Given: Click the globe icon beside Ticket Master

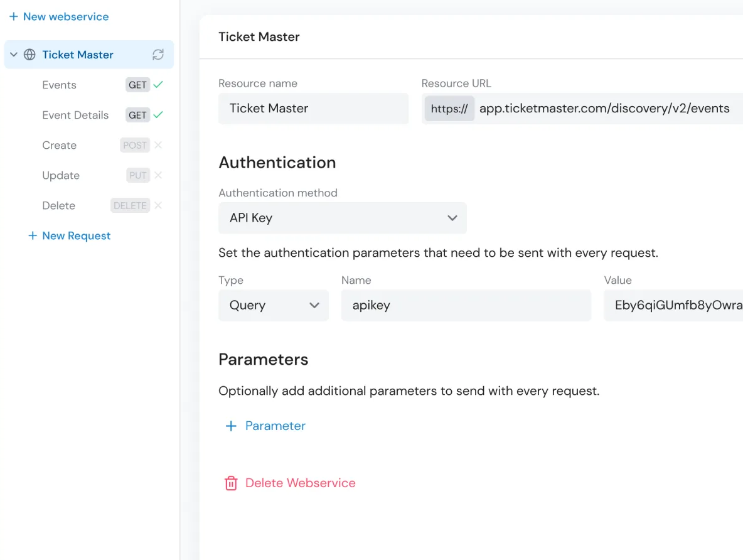Looking at the screenshot, I should point(29,55).
